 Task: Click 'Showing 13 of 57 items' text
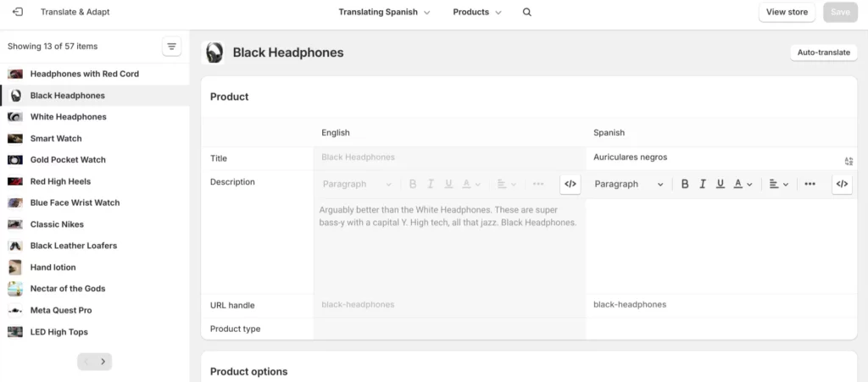pyautogui.click(x=53, y=47)
